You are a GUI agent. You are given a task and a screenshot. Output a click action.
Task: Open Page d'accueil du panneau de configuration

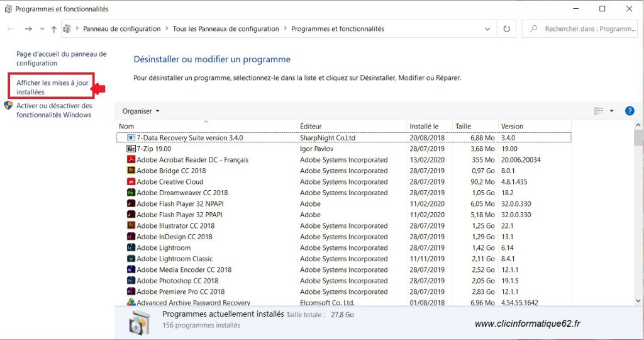[x=61, y=59]
